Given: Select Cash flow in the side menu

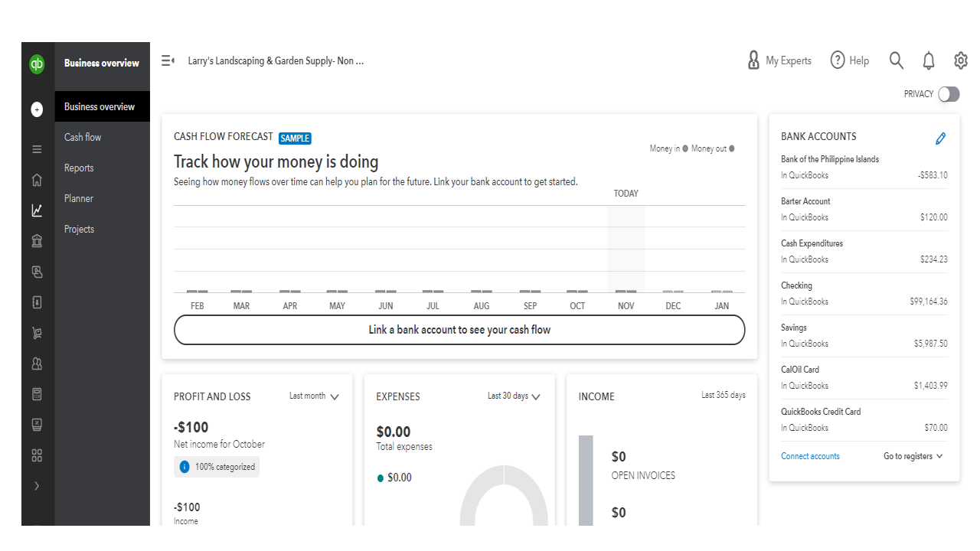Looking at the screenshot, I should [83, 137].
